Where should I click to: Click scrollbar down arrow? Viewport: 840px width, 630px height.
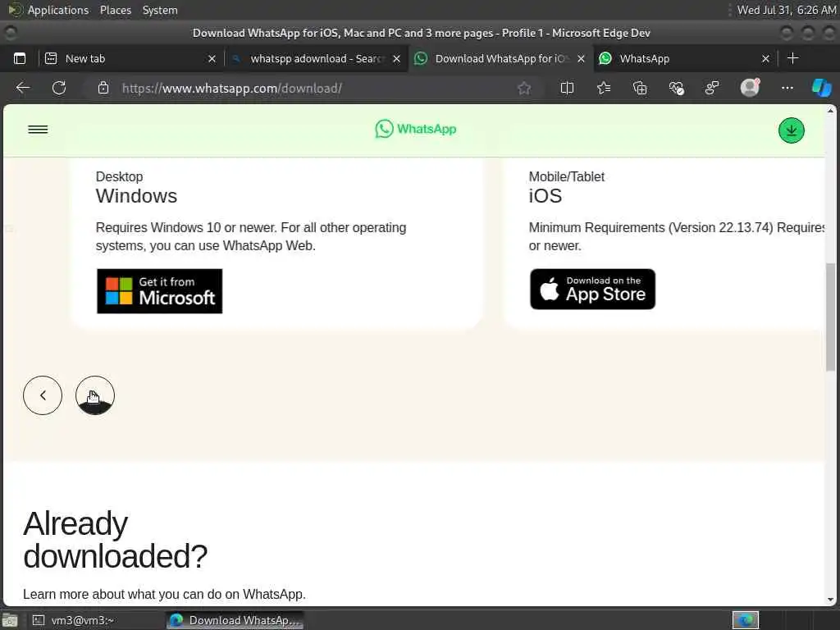[x=830, y=600]
